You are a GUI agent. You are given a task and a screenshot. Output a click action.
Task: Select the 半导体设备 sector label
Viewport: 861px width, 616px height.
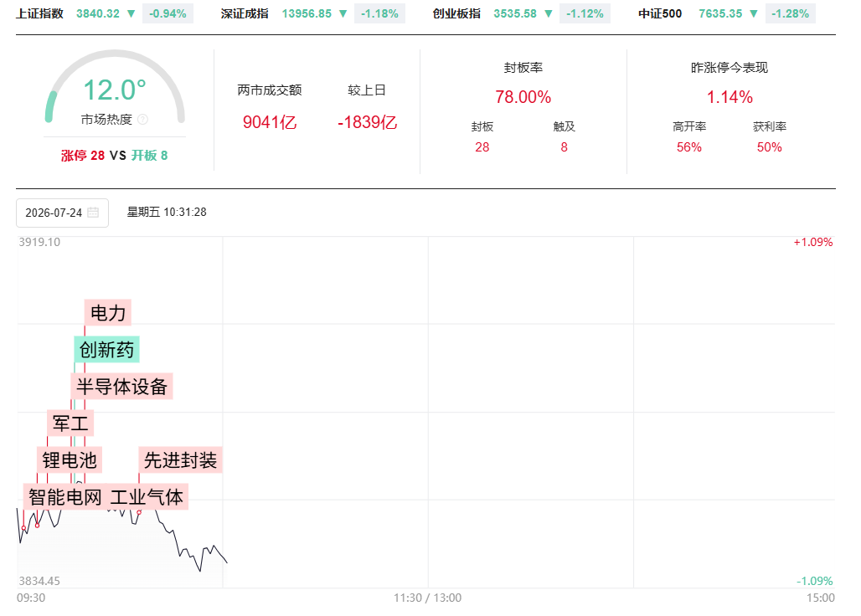[x=121, y=386]
